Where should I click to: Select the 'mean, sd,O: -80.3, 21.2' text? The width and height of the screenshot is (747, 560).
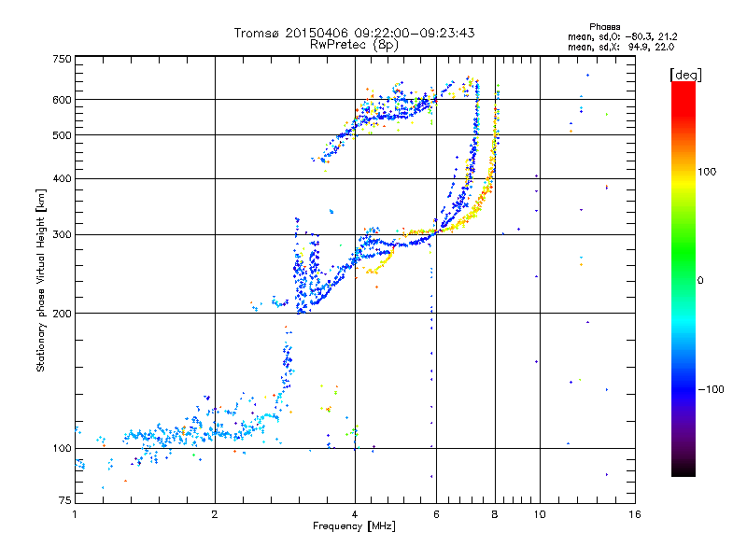click(x=622, y=36)
